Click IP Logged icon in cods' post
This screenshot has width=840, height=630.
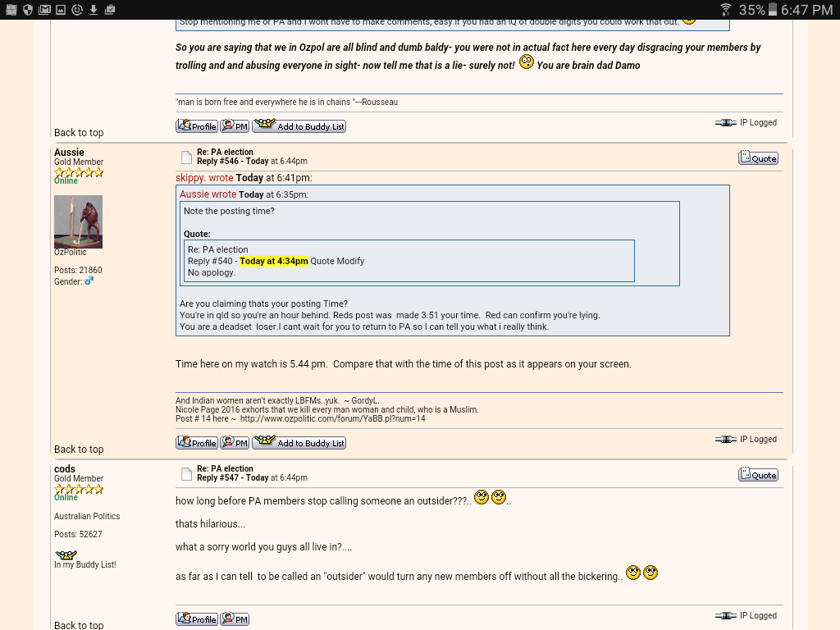coord(725,616)
